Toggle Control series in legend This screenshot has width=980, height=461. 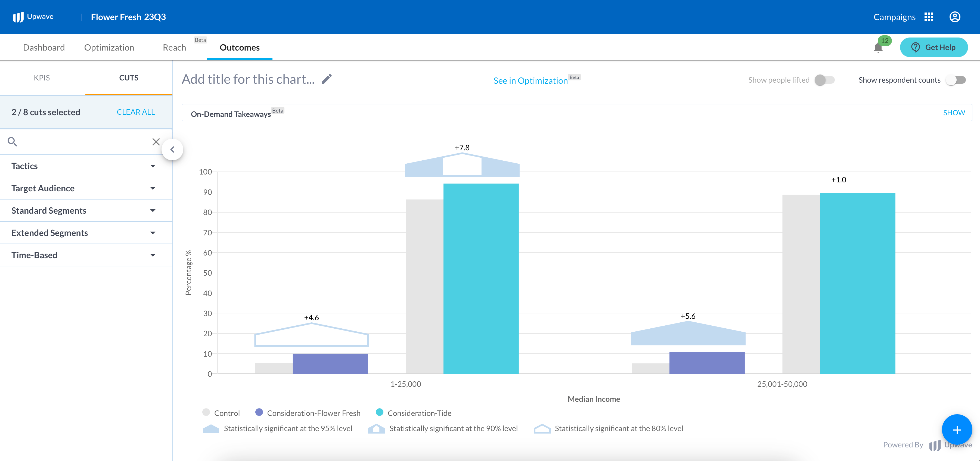pyautogui.click(x=206, y=412)
